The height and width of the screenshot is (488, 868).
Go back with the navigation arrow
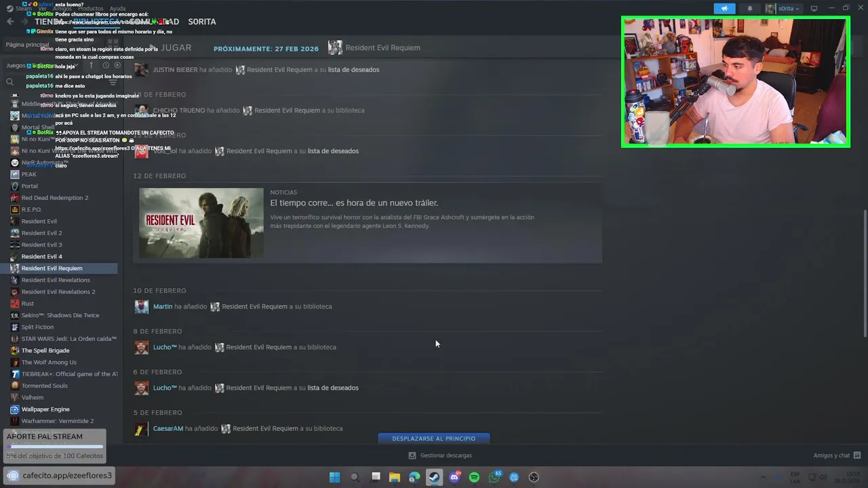[10, 22]
